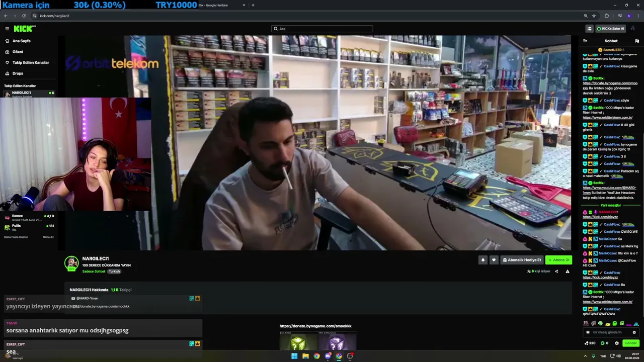Jump to Yeni mesajlar divider in chat
Image resolution: width=644 pixels, height=362 pixels.
point(611,205)
